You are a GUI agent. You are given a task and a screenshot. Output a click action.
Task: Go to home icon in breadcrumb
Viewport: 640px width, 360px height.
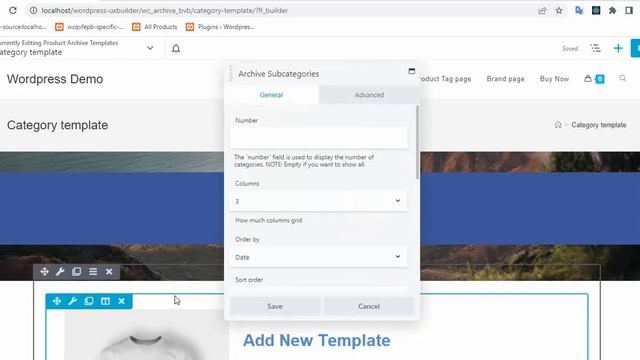click(x=558, y=124)
